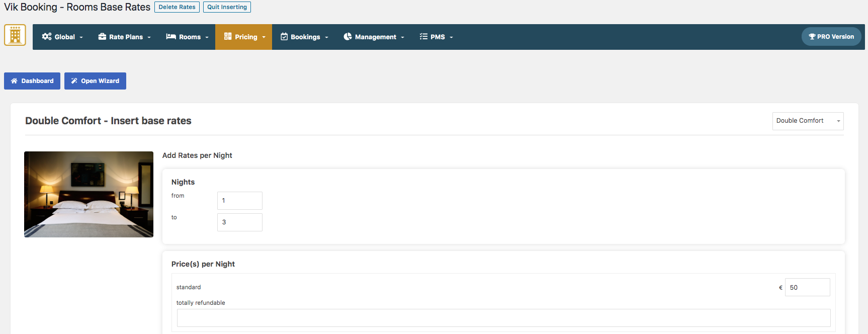
Task: Click the Double Comfort - Insert base rates heading
Action: coord(108,121)
